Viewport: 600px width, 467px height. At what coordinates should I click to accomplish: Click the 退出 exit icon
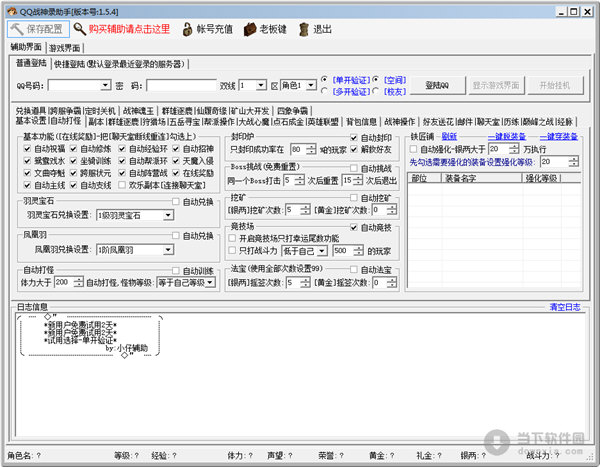click(304, 29)
